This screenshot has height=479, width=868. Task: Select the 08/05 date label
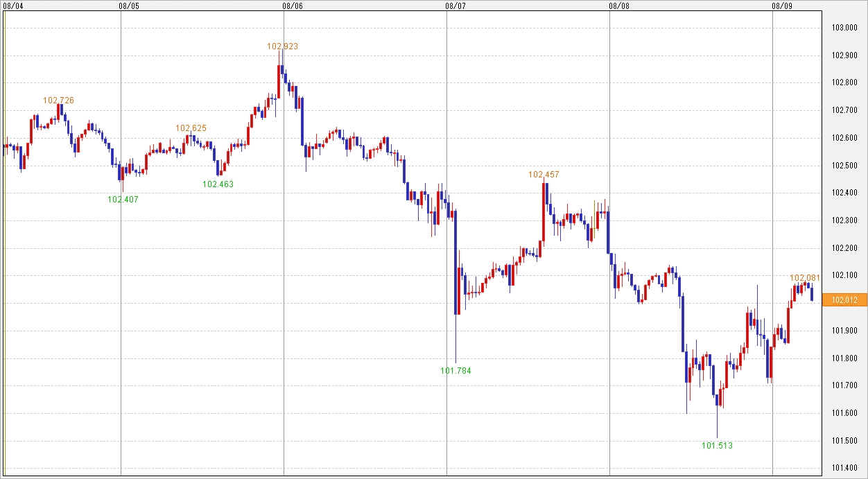coord(129,6)
